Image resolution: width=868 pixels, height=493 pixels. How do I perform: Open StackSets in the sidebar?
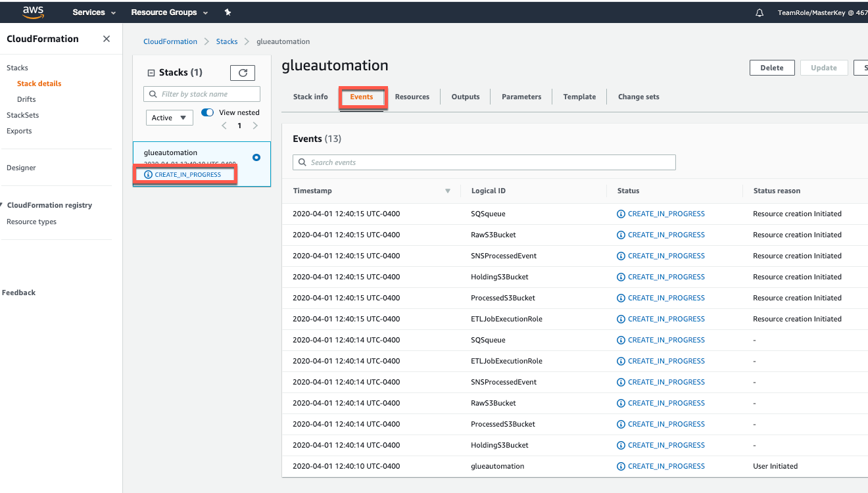point(22,115)
